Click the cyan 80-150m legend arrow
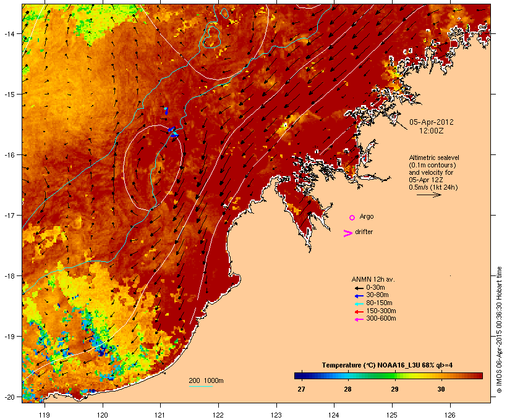 click(x=359, y=304)
